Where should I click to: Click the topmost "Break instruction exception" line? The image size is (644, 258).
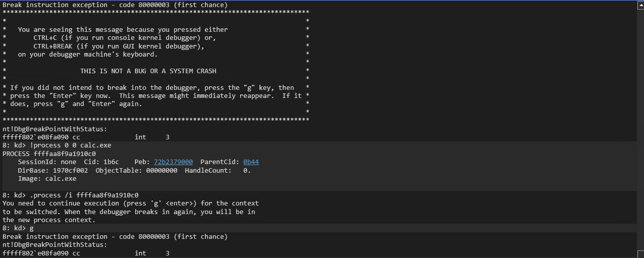[x=115, y=5]
